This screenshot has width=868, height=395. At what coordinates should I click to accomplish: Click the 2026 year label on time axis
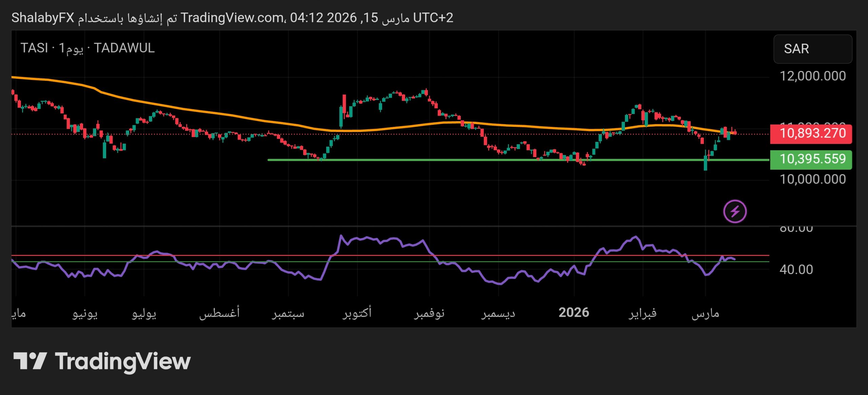coord(574,313)
